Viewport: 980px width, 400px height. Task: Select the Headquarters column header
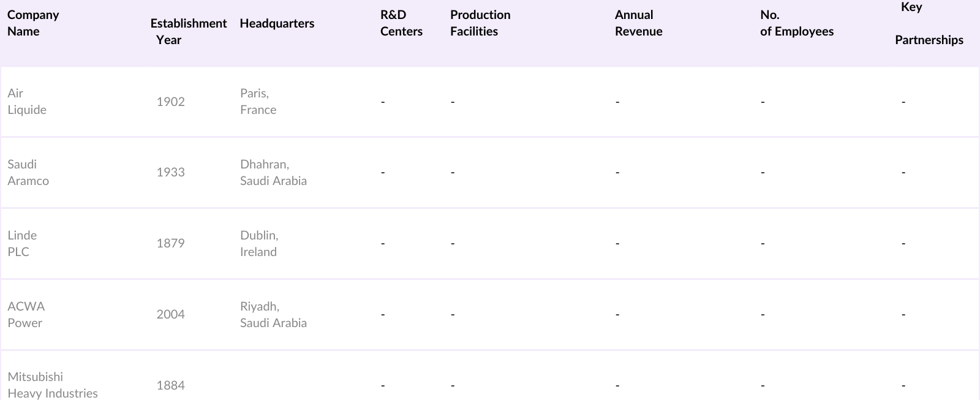(277, 23)
